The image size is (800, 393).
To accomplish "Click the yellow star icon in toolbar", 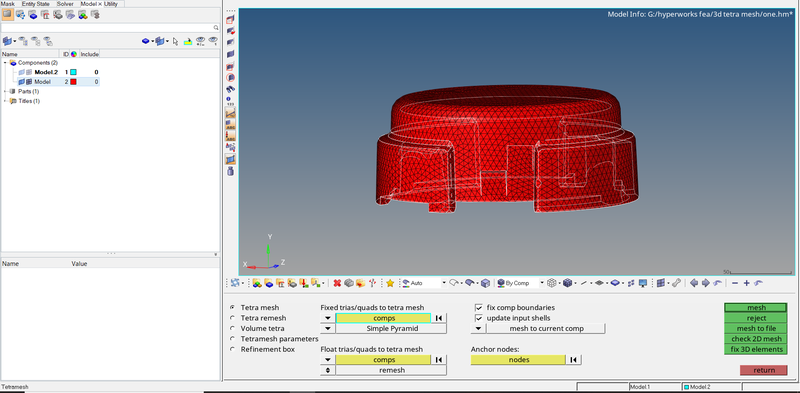I will tap(390, 283).
